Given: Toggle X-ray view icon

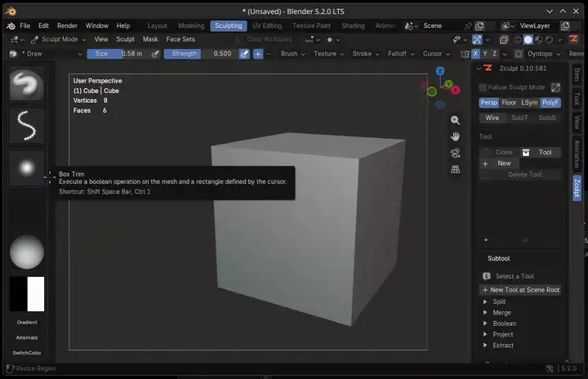Looking at the screenshot, I should (504, 39).
